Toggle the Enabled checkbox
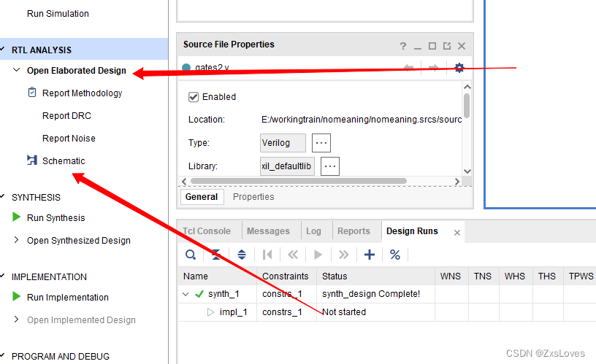The image size is (596, 364). [x=194, y=97]
